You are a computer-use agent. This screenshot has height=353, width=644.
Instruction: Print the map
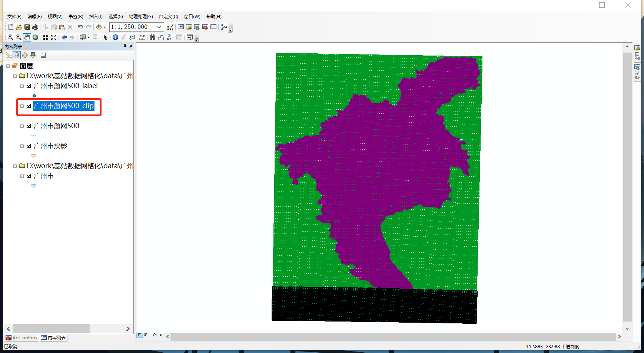pos(35,27)
